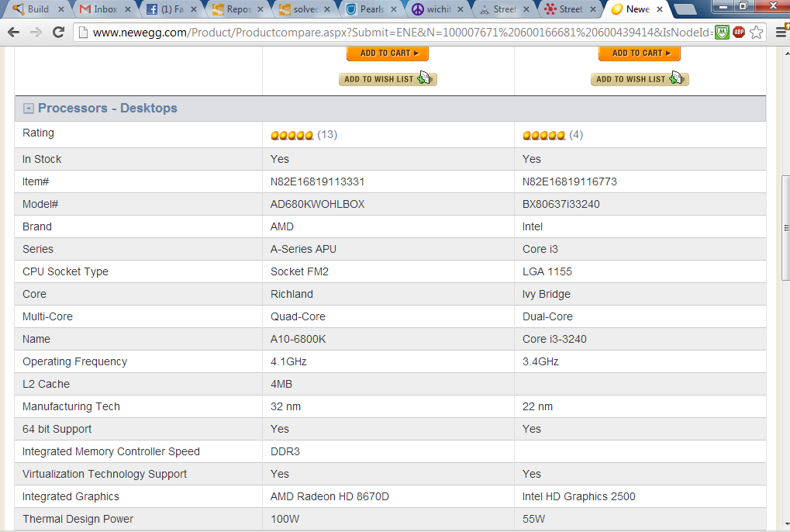Add Intel processor to wish list
790x532 pixels.
[640, 79]
